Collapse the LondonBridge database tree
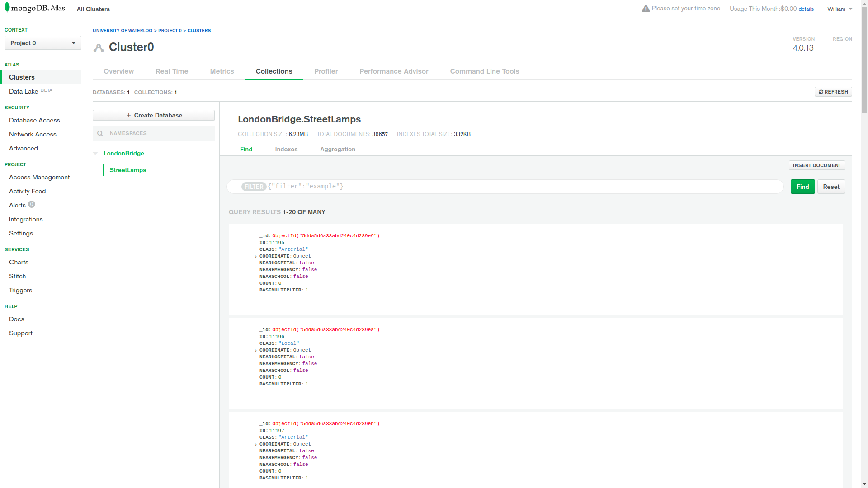868x488 pixels. (x=95, y=153)
